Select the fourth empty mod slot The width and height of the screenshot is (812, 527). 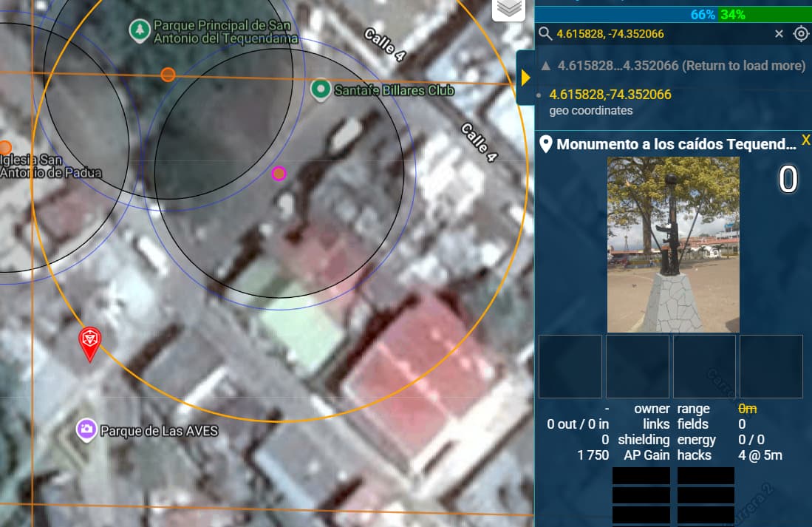coord(771,367)
